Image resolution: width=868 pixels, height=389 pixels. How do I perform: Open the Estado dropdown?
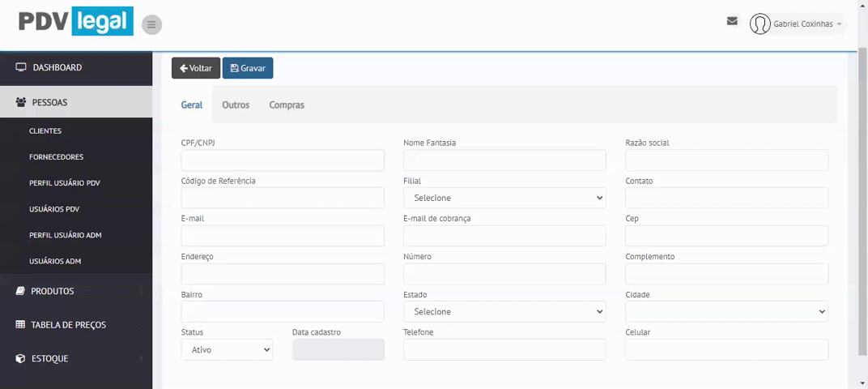(504, 311)
